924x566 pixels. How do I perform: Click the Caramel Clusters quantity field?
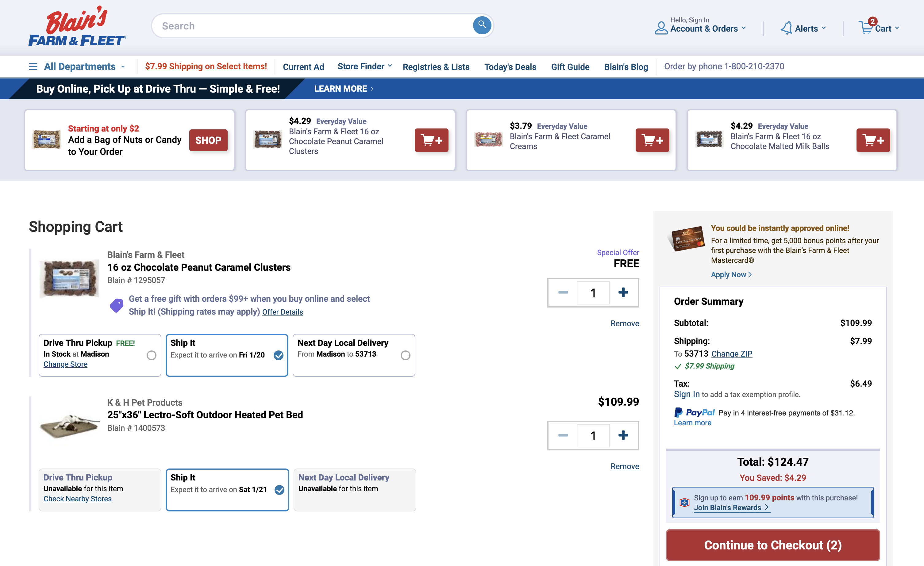593,293
